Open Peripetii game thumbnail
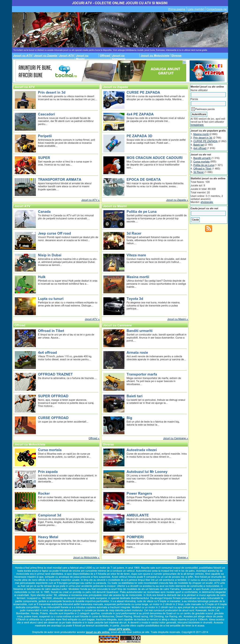Screen dimensions: 240x644 25,144
